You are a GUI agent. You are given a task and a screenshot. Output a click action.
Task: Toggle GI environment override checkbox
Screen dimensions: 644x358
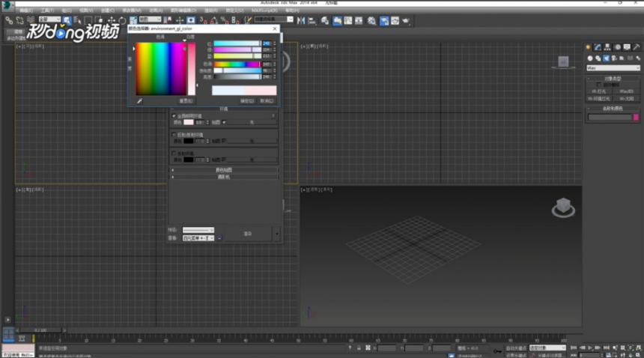click(174, 116)
